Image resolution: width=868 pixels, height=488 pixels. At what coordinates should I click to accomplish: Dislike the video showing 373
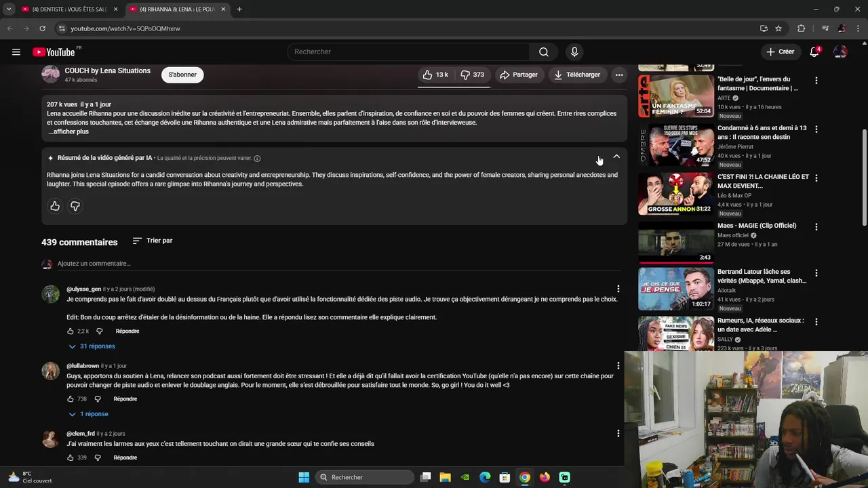[472, 75]
